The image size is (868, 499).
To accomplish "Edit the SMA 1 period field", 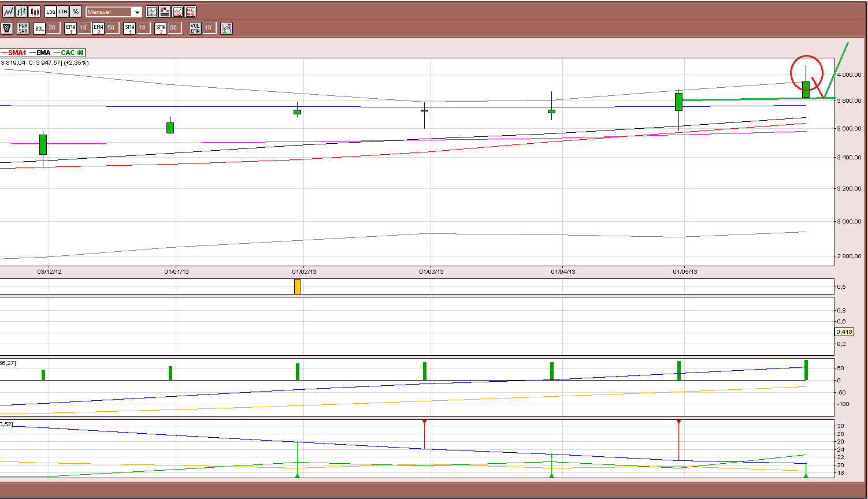I will (x=144, y=28).
